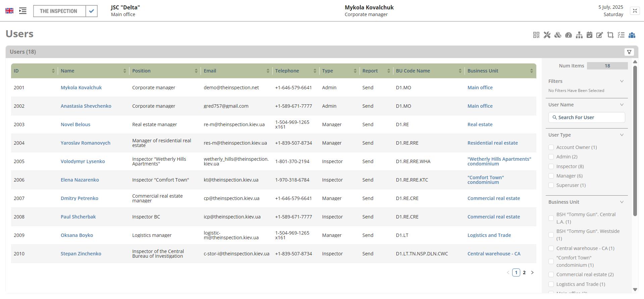Screen dimensions: 644x299
Task: Check the Inspector (8) user type
Action: click(551, 166)
